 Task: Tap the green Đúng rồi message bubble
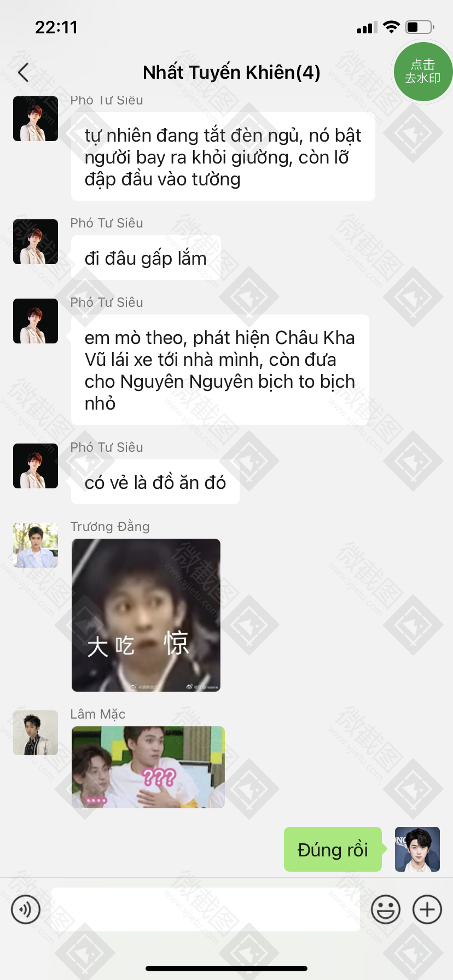[x=333, y=849]
